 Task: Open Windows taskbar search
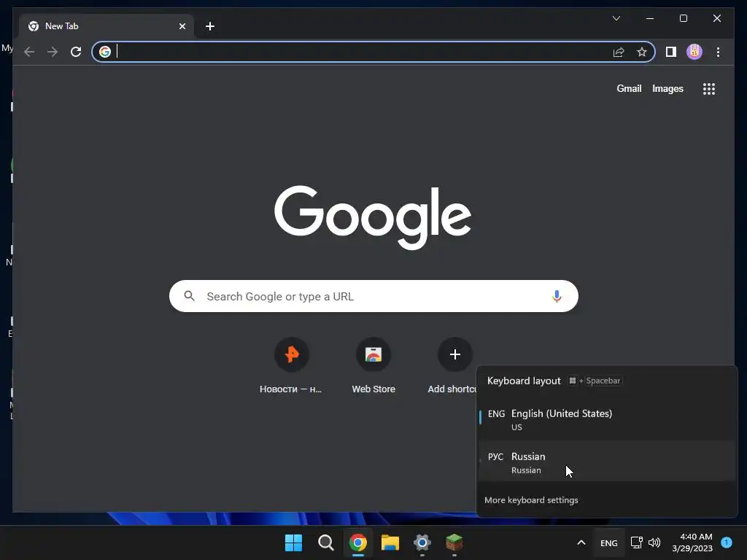[x=326, y=542]
